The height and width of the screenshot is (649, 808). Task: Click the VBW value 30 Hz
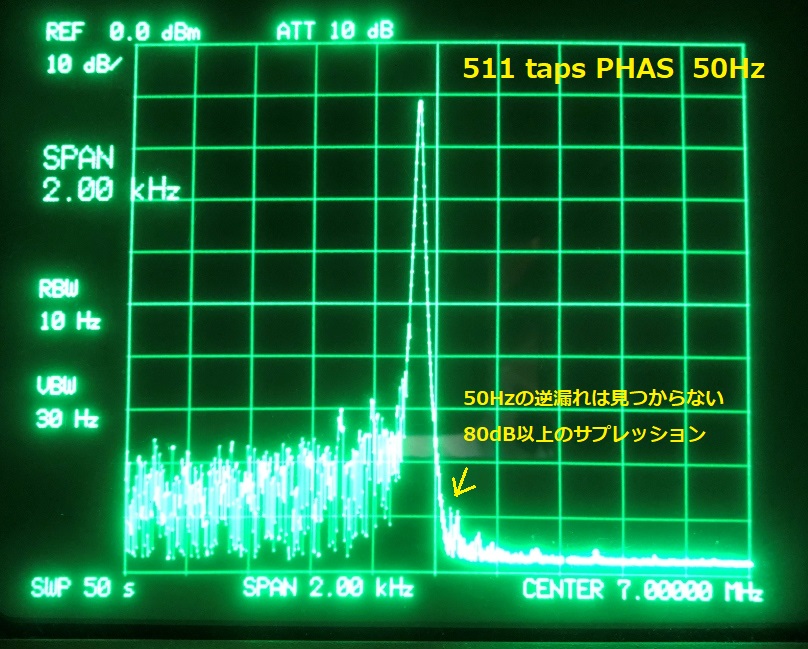(x=67, y=418)
